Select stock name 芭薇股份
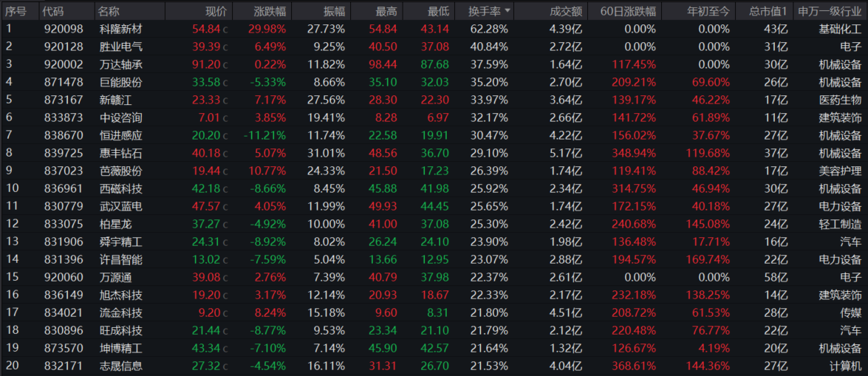 (120, 171)
